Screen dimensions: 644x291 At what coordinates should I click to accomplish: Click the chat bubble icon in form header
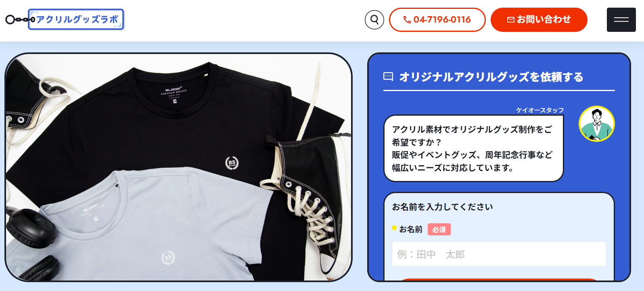(x=388, y=77)
